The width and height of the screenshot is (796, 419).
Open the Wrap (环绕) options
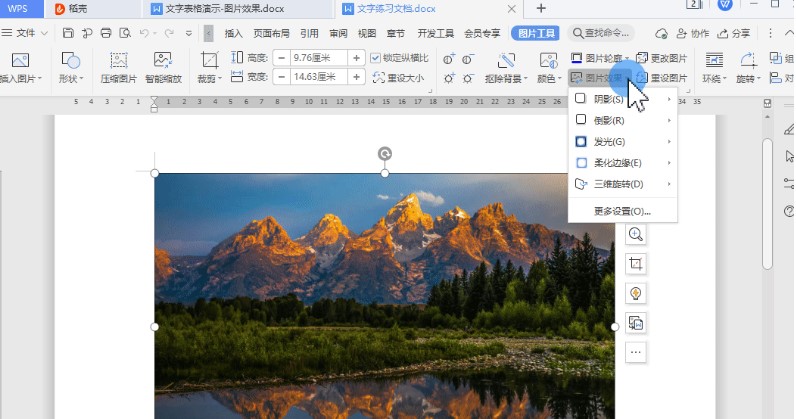tap(714, 67)
